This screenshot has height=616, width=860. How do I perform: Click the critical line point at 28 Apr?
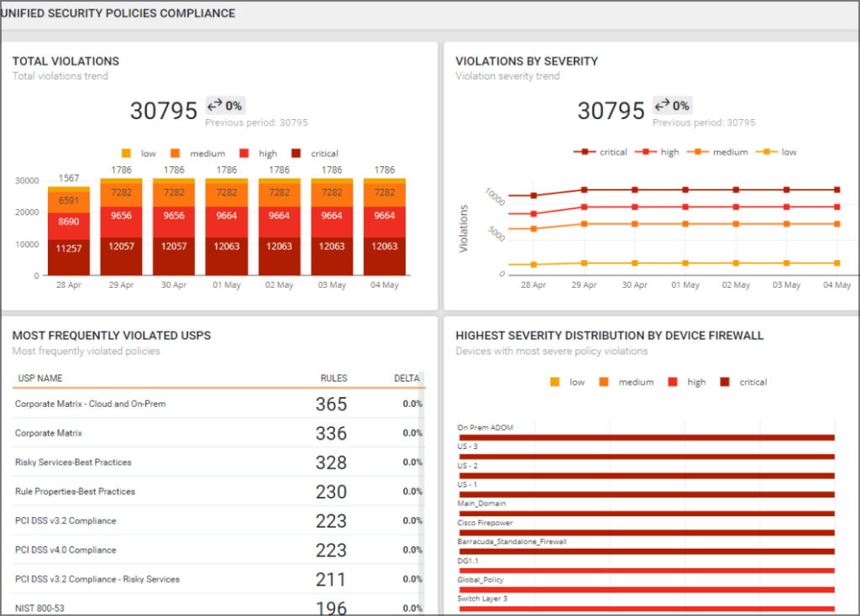click(x=533, y=195)
